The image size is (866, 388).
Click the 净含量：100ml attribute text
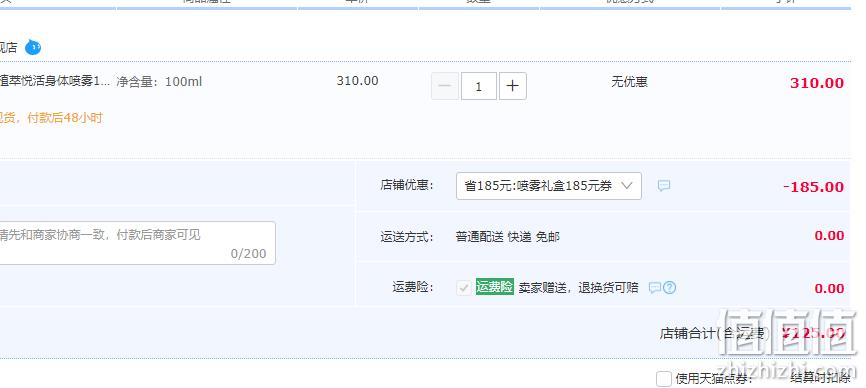159,82
